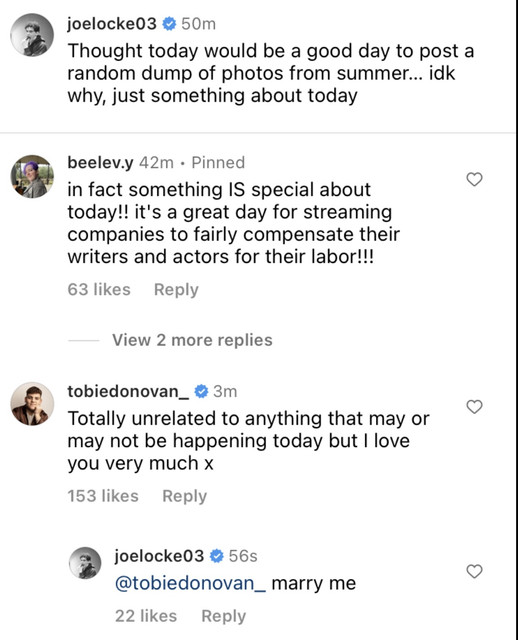Reply to tobiedonovan_'s comment
This screenshot has height=640, width=518.
185,496
